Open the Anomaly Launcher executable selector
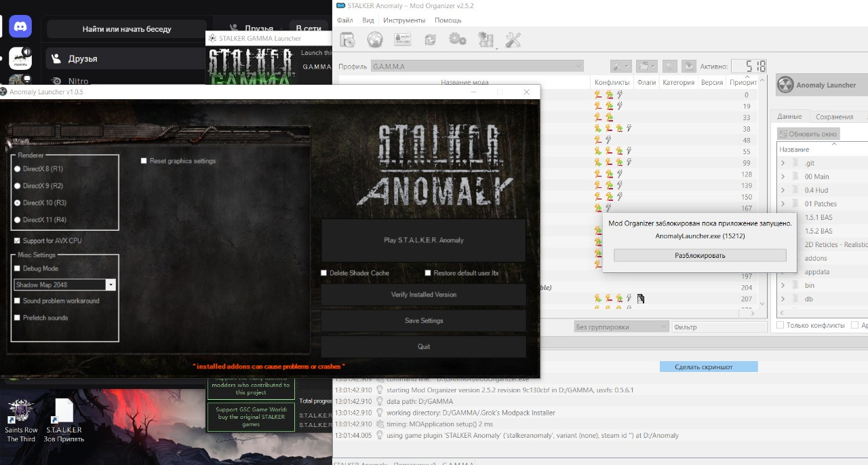The height and width of the screenshot is (465, 868). 822,85
